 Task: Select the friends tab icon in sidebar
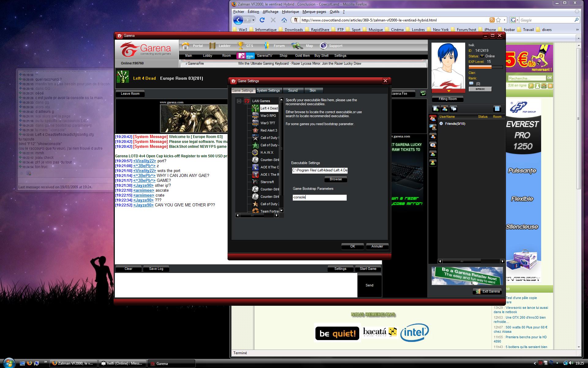click(x=433, y=118)
